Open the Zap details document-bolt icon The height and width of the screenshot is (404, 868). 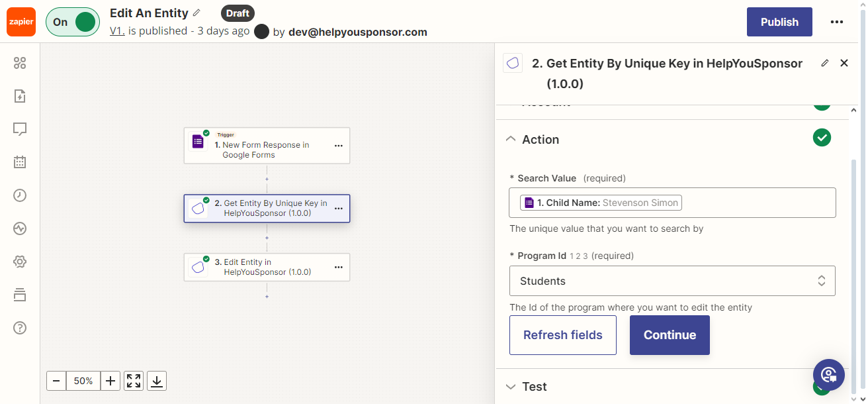[20, 96]
